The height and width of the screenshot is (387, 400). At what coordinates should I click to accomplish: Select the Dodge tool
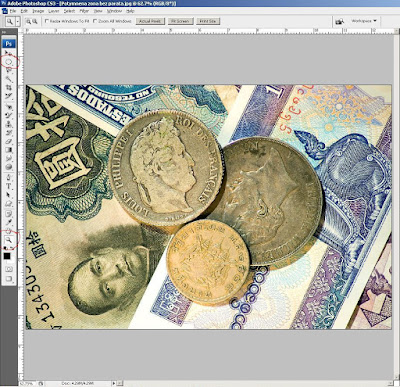(9, 167)
